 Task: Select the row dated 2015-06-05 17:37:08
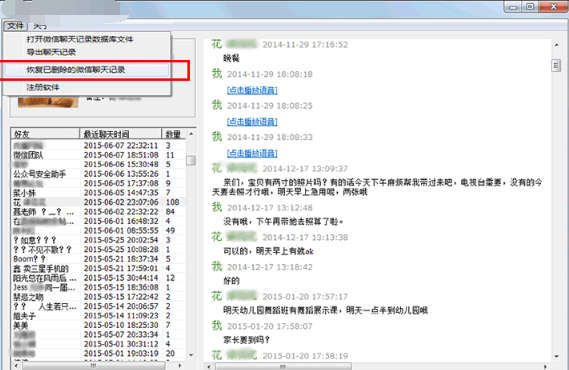[98, 183]
